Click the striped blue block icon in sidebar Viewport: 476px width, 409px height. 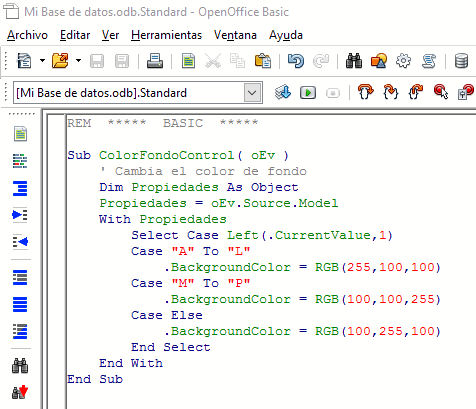[x=20, y=331]
